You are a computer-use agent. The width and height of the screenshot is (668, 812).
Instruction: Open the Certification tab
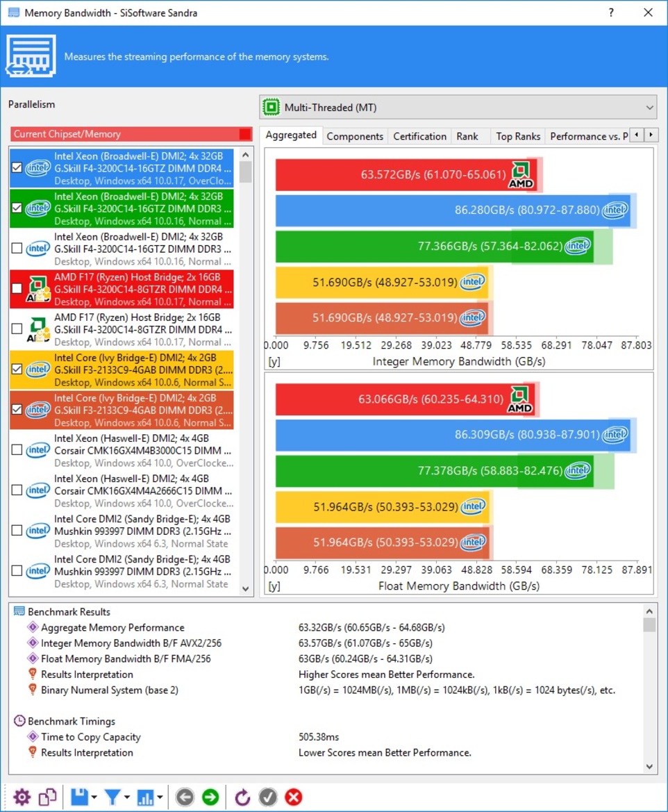419,136
